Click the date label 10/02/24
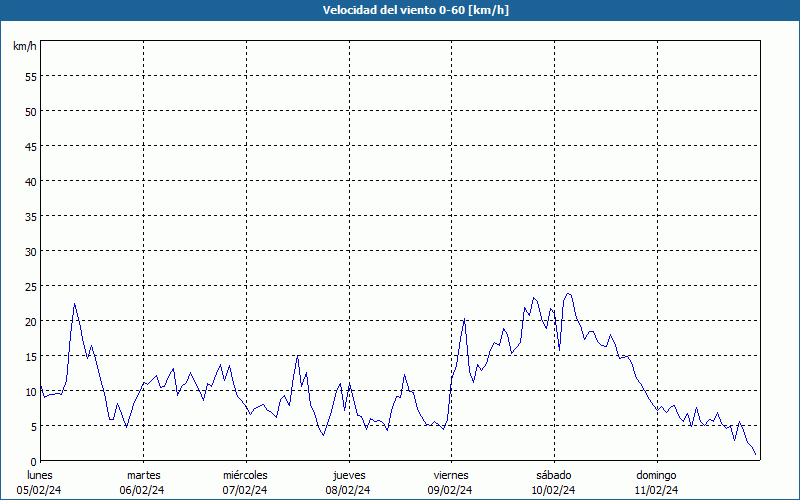This screenshot has width=800, height=500. pos(554,490)
